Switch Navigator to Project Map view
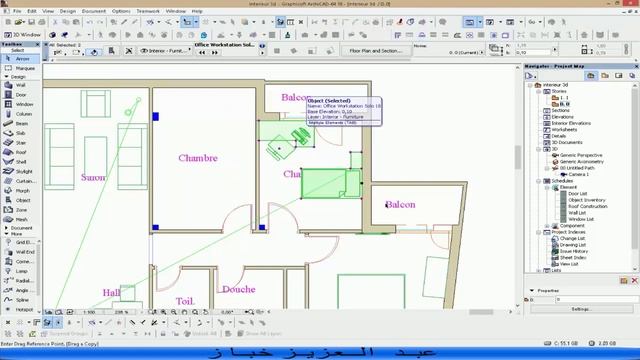 (x=591, y=76)
